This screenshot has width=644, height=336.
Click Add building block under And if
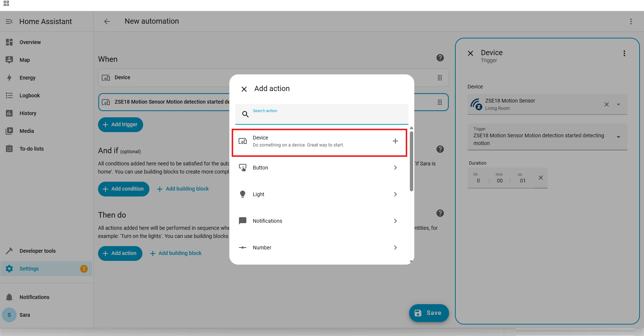click(x=183, y=189)
